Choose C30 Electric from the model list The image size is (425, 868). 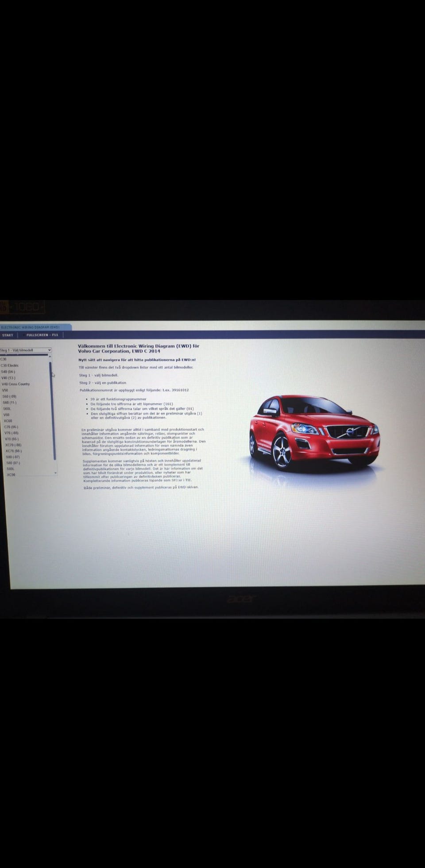[x=10, y=365]
